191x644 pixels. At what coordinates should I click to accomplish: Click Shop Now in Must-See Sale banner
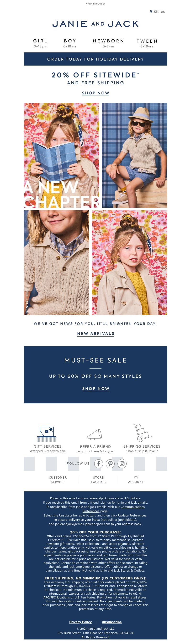point(96,388)
